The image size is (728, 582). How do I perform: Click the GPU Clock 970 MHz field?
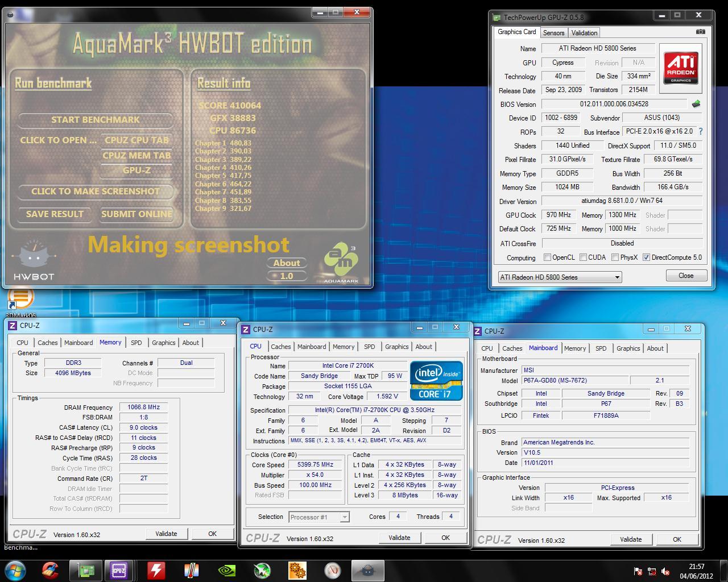point(559,215)
